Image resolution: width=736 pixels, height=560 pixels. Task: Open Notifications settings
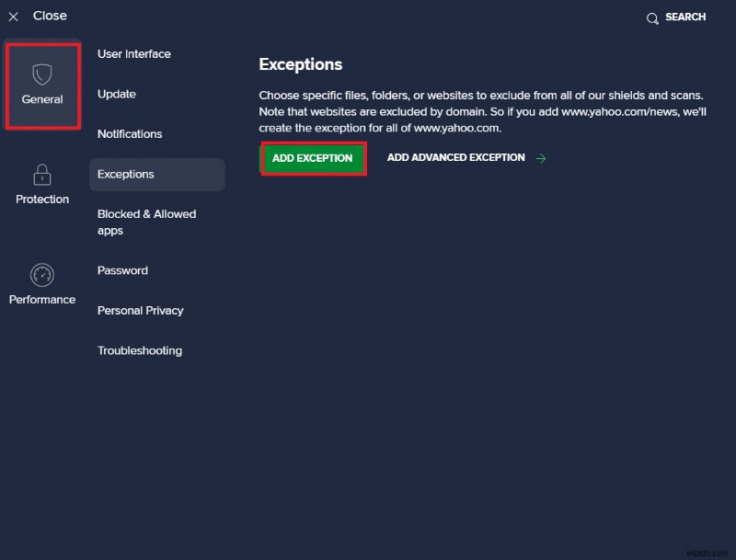click(130, 134)
